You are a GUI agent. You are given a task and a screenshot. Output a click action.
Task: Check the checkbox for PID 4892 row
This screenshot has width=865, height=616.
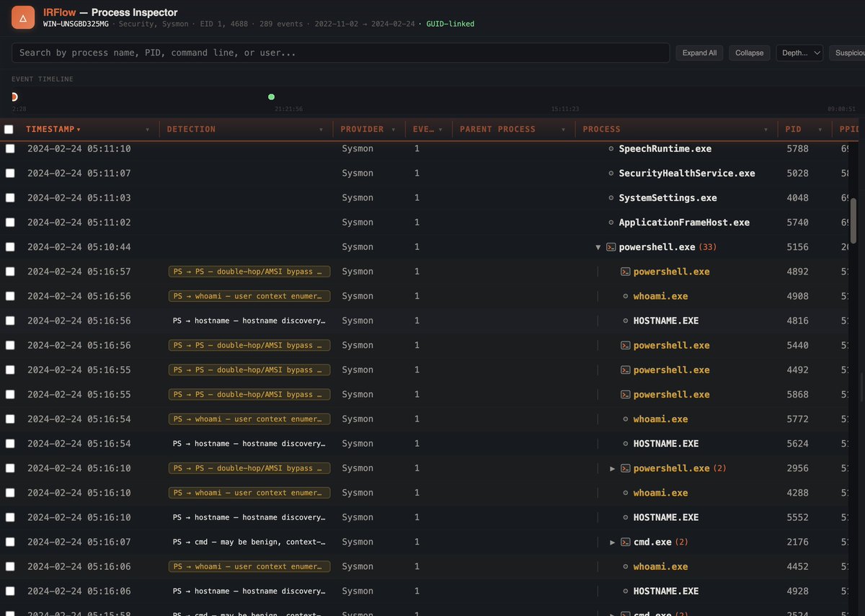click(10, 272)
